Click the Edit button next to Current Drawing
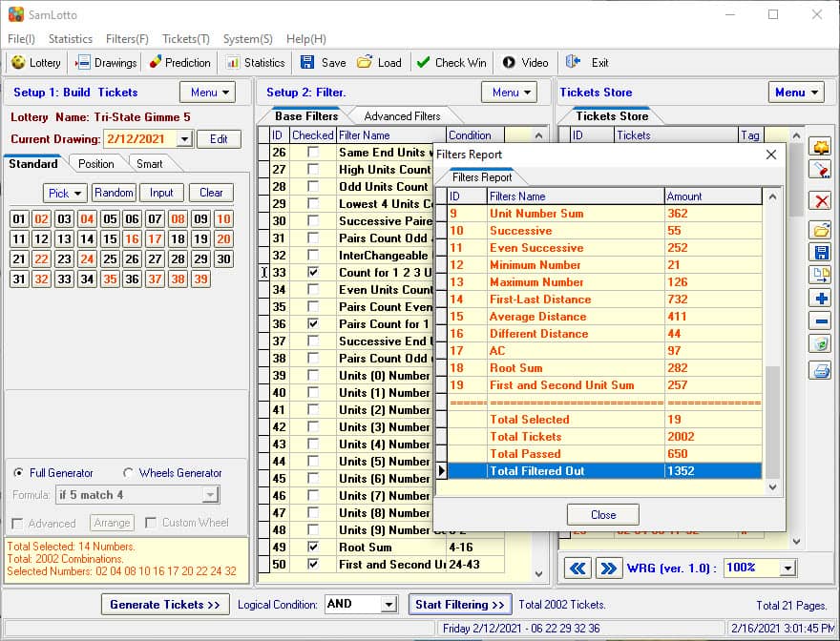This screenshot has width=840, height=641. (219, 139)
